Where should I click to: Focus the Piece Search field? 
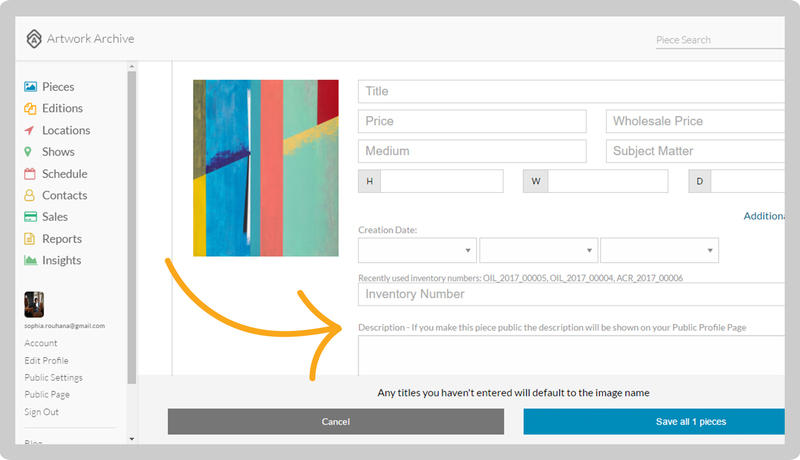coord(720,40)
